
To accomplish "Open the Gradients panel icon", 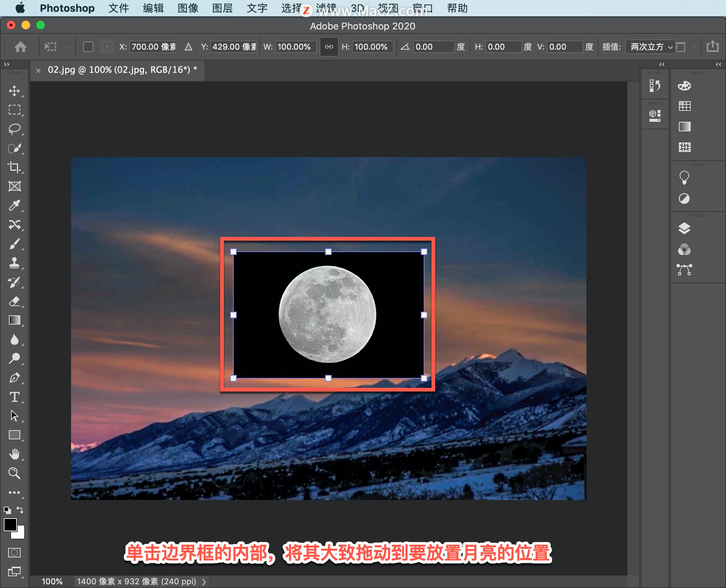I will pos(684,127).
